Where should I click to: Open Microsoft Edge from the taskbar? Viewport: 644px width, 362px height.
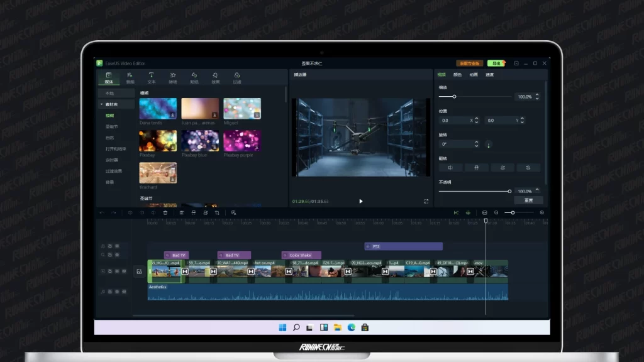tap(351, 327)
